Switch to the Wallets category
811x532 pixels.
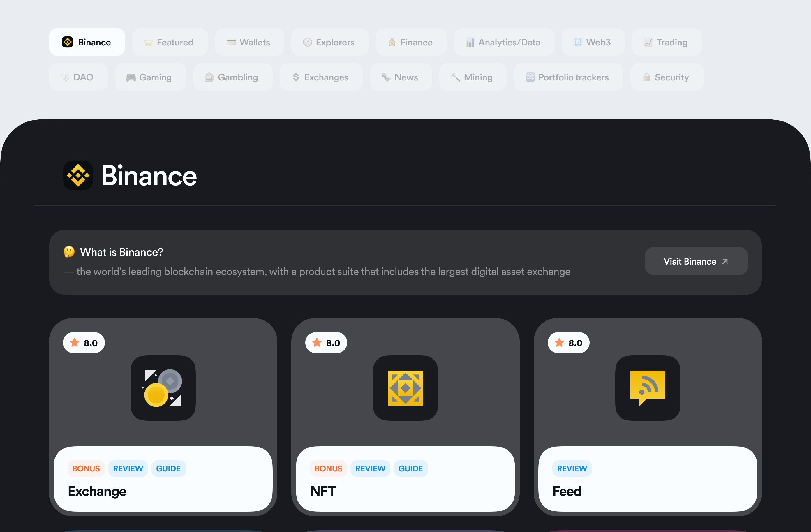[249, 42]
